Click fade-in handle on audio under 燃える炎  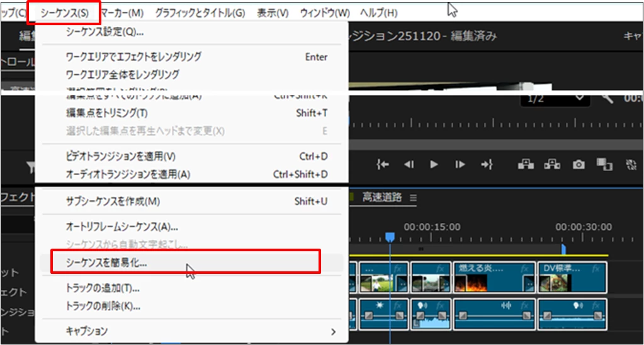(x=463, y=316)
